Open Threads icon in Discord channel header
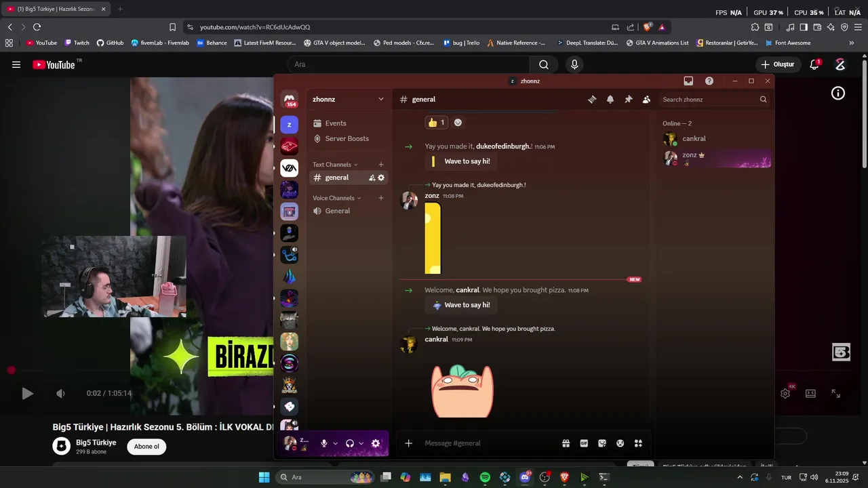 pyautogui.click(x=592, y=100)
